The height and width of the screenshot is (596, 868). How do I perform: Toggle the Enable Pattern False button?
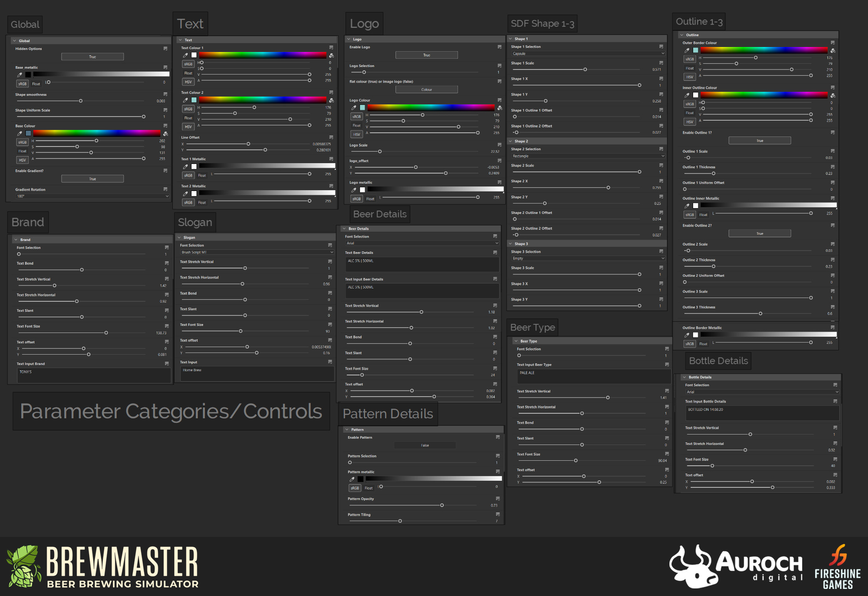(425, 445)
